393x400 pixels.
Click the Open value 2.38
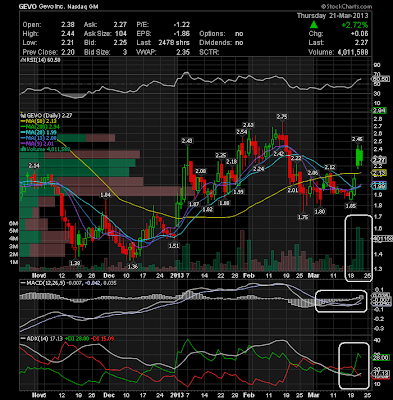(x=68, y=25)
